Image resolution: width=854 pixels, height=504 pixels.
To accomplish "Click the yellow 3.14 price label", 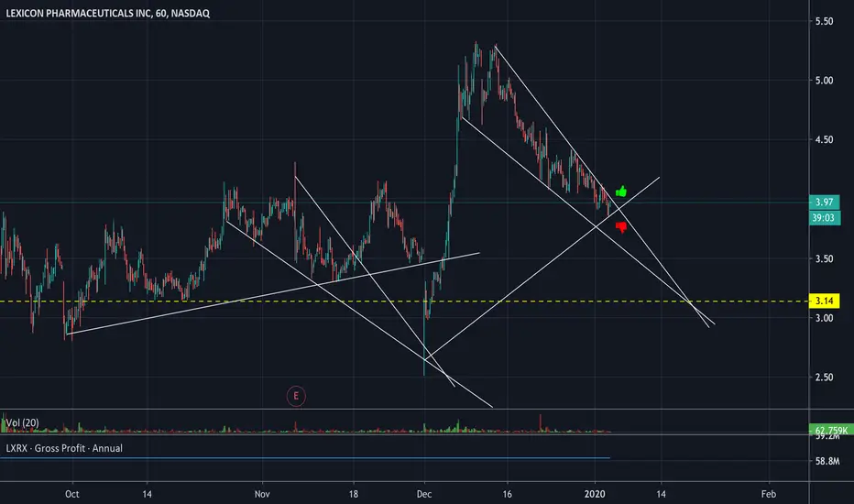I will click(x=824, y=301).
